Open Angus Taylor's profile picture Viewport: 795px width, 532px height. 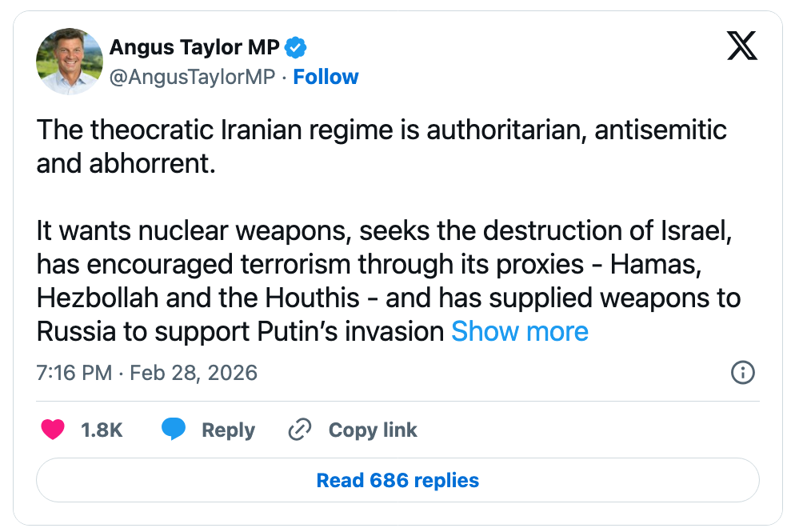coord(70,62)
